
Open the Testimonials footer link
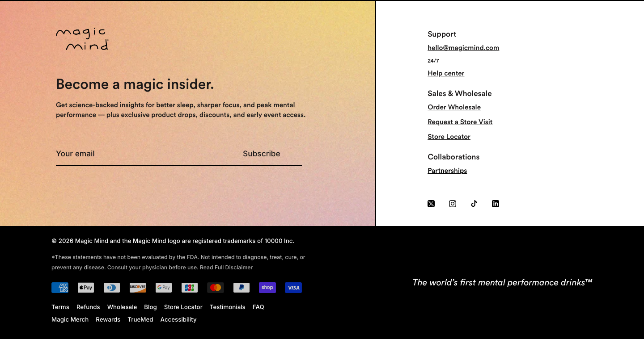click(x=228, y=307)
